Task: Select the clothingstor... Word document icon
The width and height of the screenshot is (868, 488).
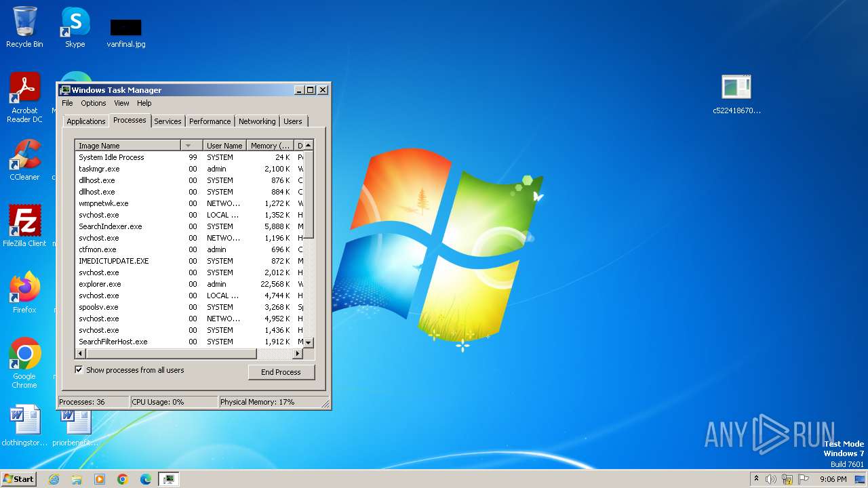Action: click(x=24, y=426)
